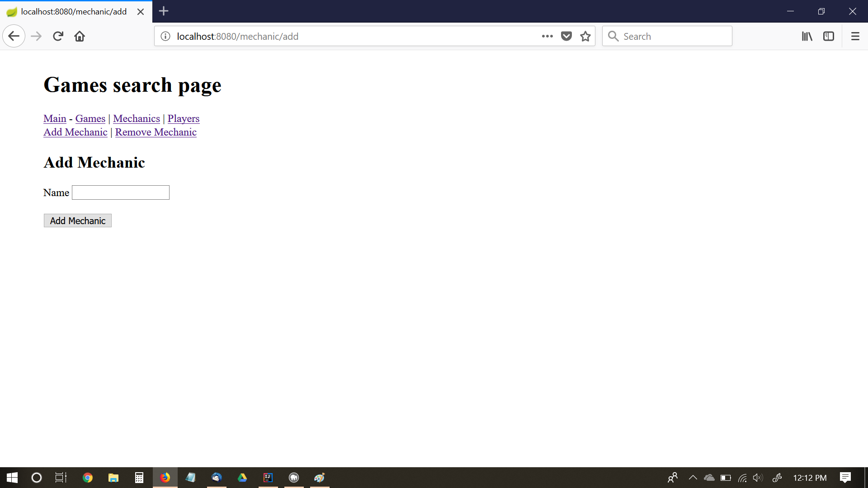Expand hidden system tray icons chevron
868x488 pixels.
[693, 478]
